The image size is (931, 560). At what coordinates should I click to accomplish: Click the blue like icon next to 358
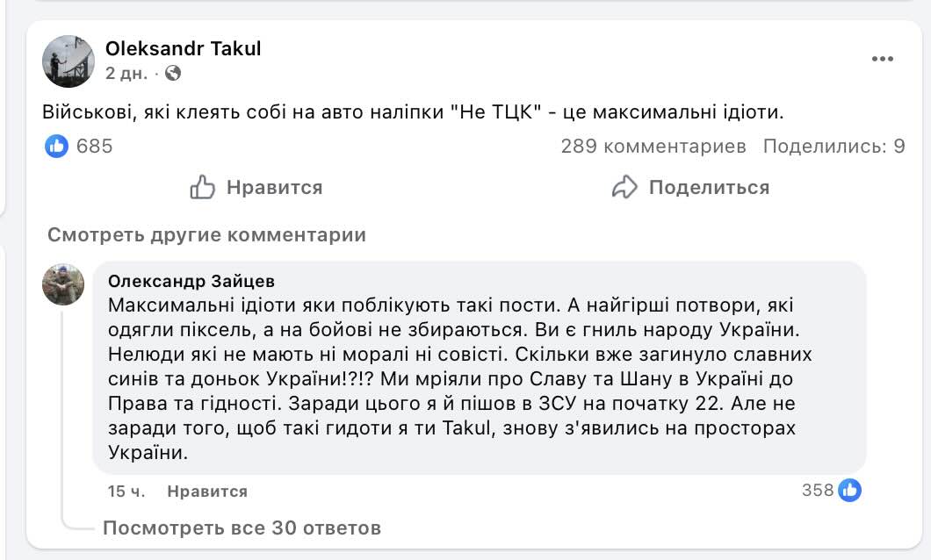(849, 491)
